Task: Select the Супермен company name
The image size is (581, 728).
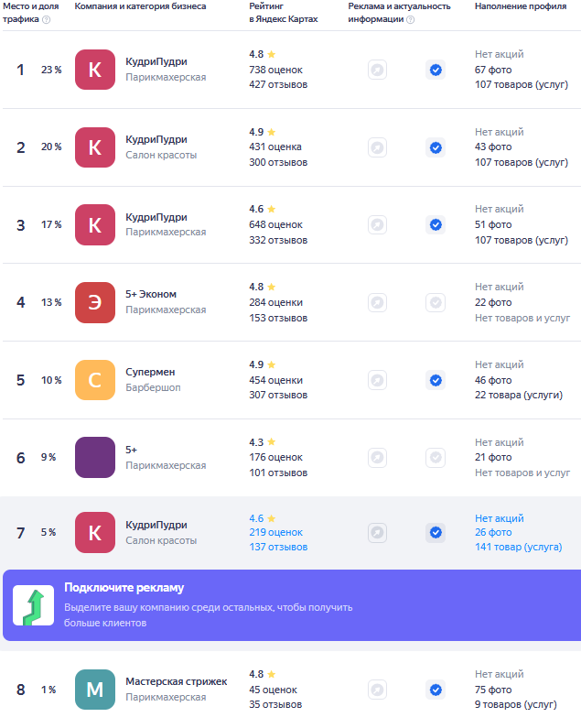Action: pyautogui.click(x=150, y=372)
